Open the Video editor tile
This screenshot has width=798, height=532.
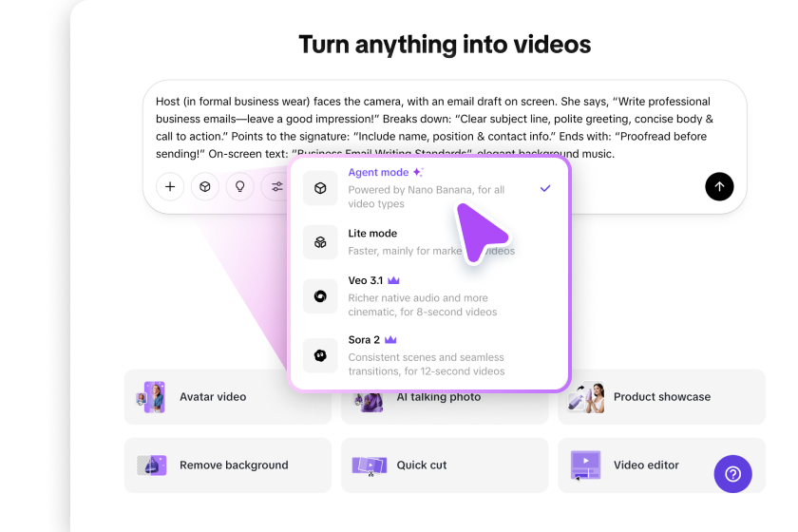click(646, 465)
